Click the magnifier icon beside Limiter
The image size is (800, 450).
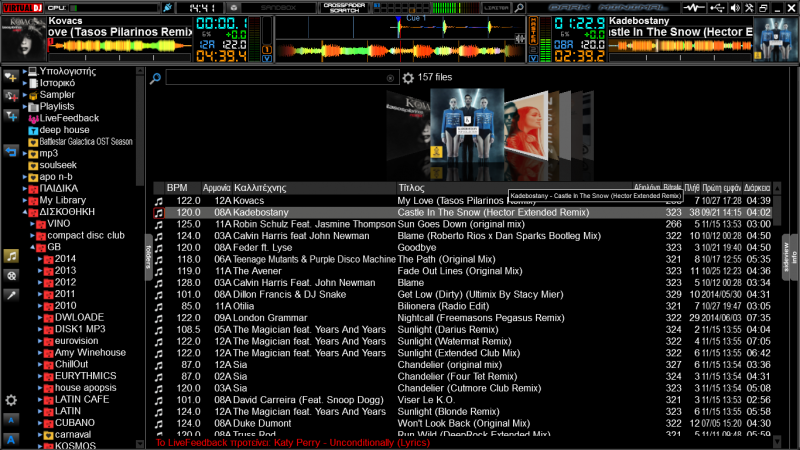click(x=519, y=8)
